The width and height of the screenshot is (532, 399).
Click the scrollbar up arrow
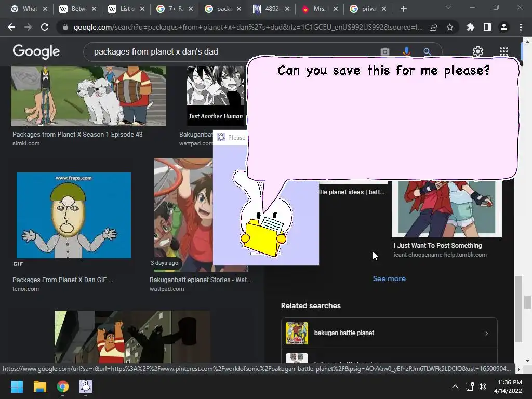click(x=527, y=41)
